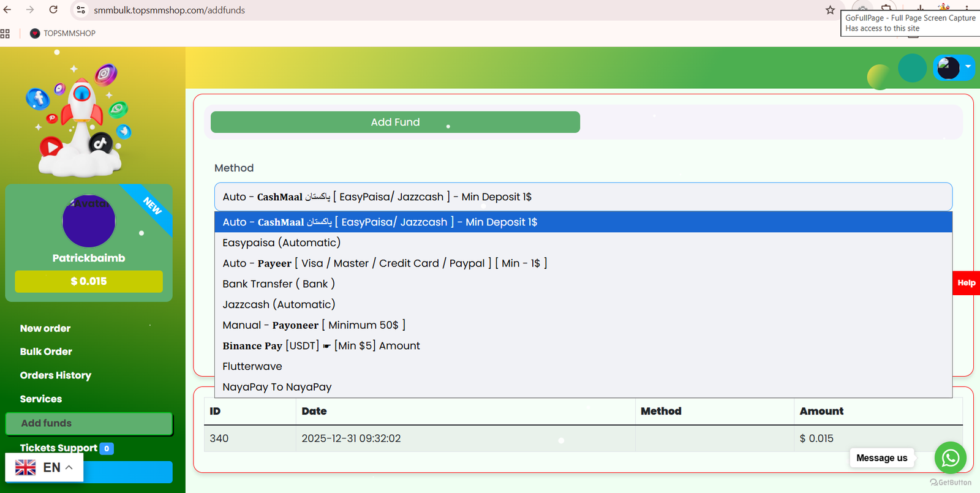The image size is (980, 493).
Task: Open site information icon in address bar
Action: pyautogui.click(x=81, y=10)
